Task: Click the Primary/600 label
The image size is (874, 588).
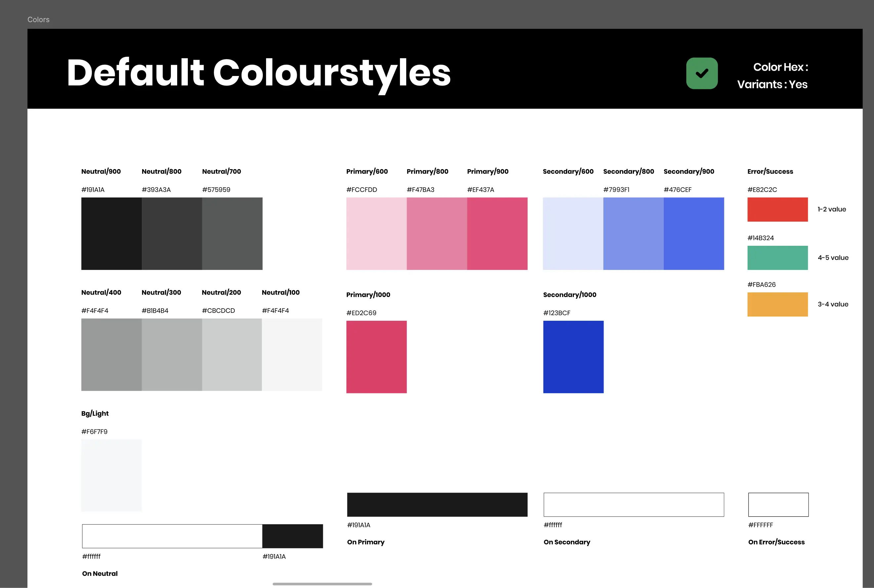Action: (367, 171)
